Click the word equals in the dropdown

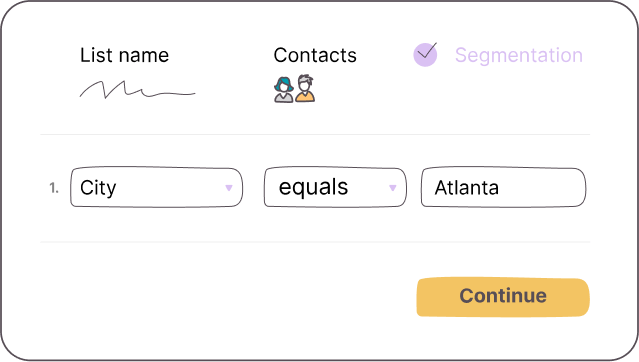coord(313,187)
